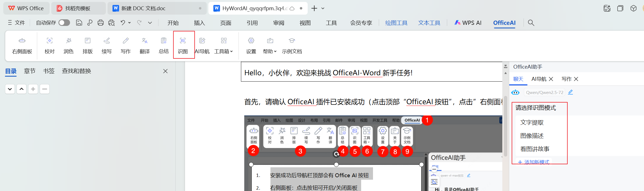
Task: Open the 视图 ribbon tab
Action: coord(305,23)
